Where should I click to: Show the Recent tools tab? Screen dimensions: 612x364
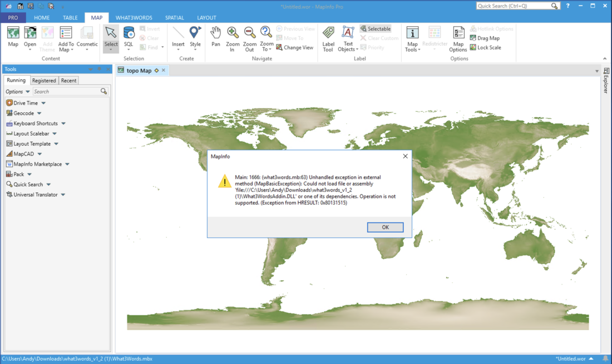click(68, 80)
